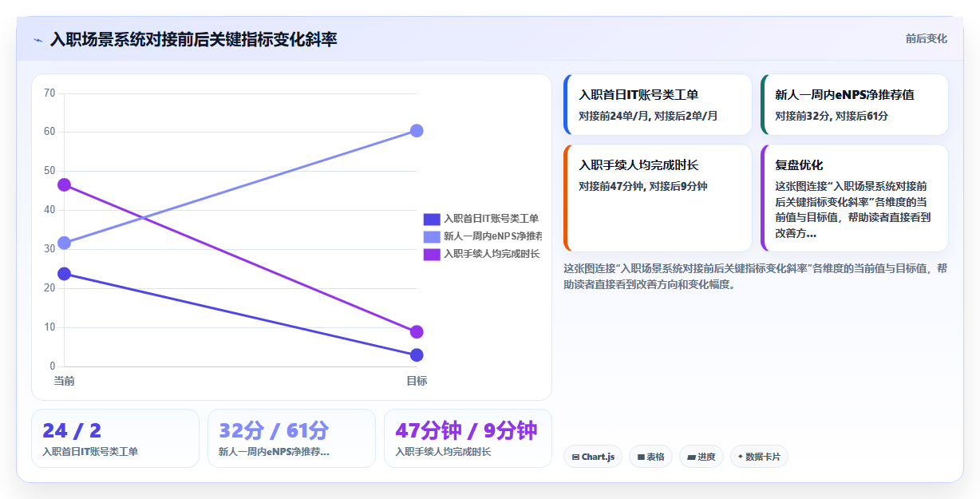The image size is (980, 499).
Task: Click the 47分钟 / 9分钟 stat card
Action: pos(468,438)
